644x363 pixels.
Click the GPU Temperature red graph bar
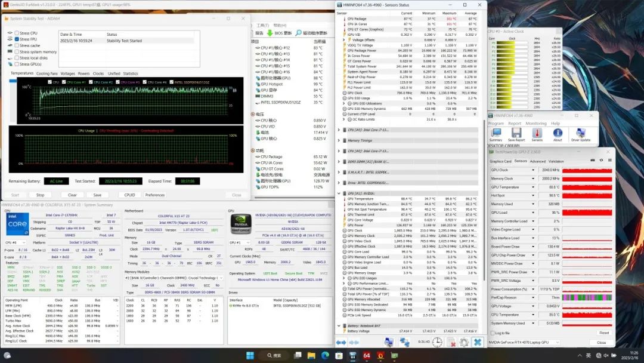[x=587, y=187]
